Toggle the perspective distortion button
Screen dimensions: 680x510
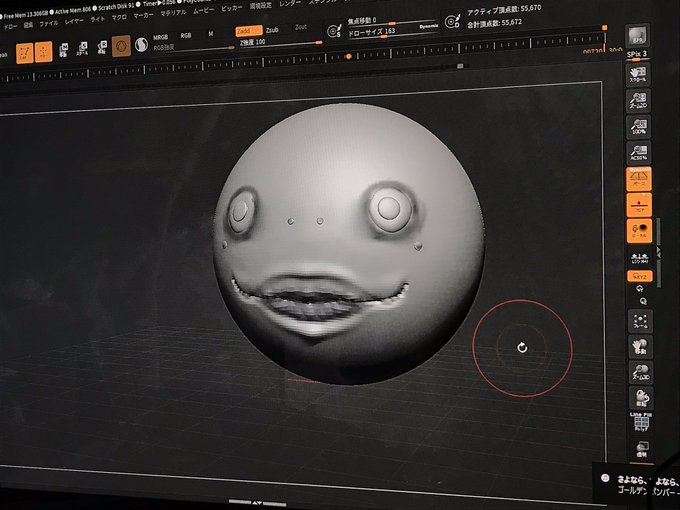click(x=639, y=179)
